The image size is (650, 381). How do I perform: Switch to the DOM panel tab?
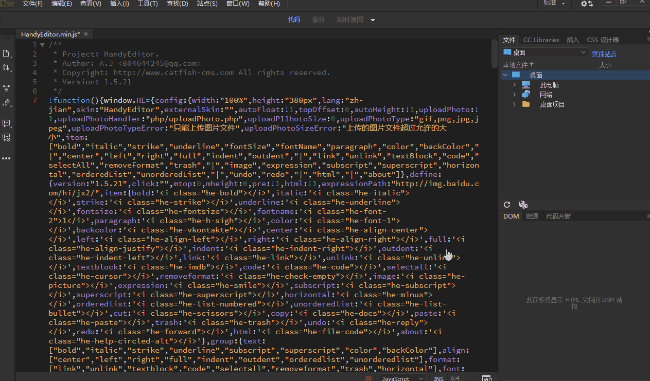[511, 216]
